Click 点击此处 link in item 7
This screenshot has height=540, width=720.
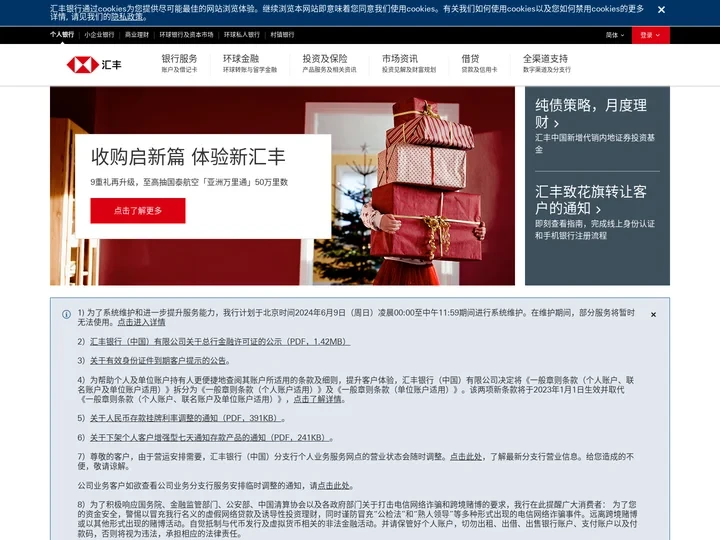click(x=466, y=456)
